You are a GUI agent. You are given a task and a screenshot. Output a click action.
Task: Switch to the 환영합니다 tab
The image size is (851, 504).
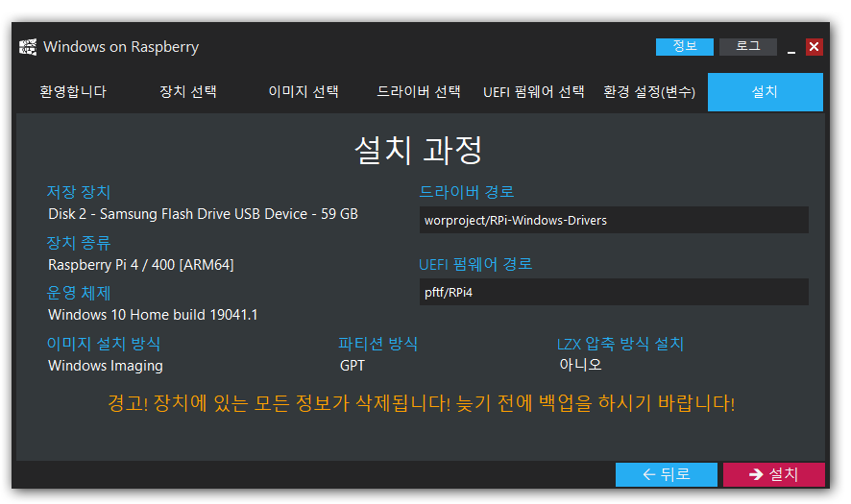(x=73, y=92)
